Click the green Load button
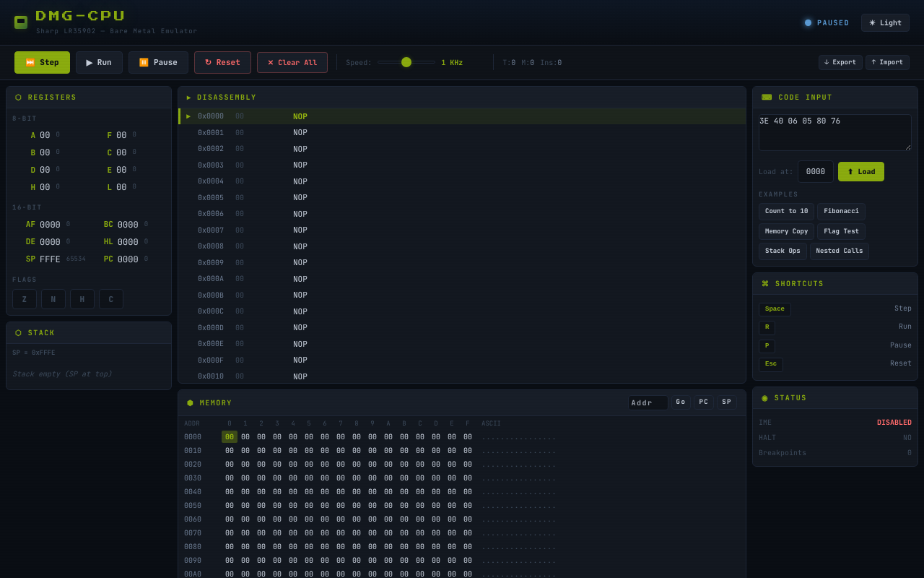924x578 pixels. coord(861,172)
